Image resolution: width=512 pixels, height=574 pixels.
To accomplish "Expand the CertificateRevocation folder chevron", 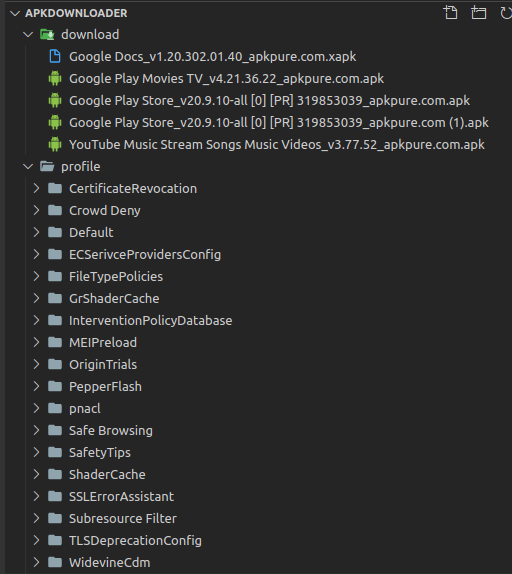I will (x=36, y=188).
